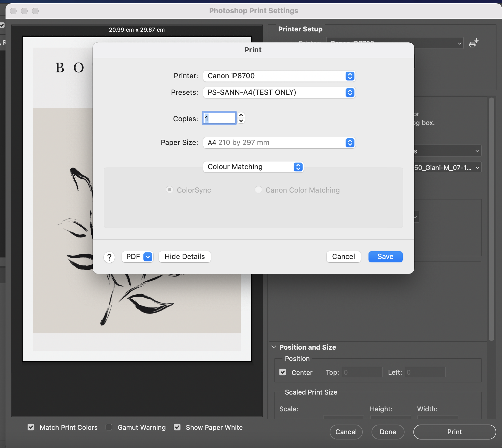Screen dimensions: 502x448
Task: Open the Presets dropdown PS-SANN-A4(TEST ONLY)
Action: pyautogui.click(x=279, y=93)
